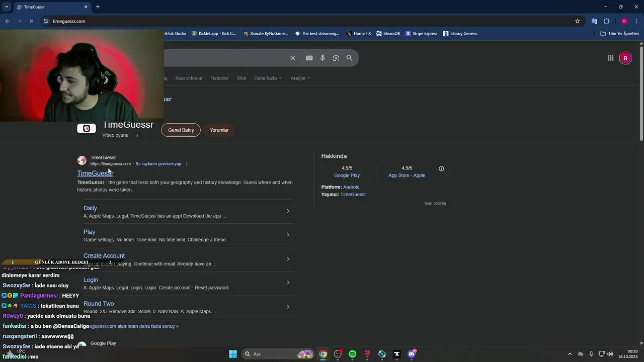The width and height of the screenshot is (644, 362).
Task: Open the Android platform link
Action: tap(351, 187)
